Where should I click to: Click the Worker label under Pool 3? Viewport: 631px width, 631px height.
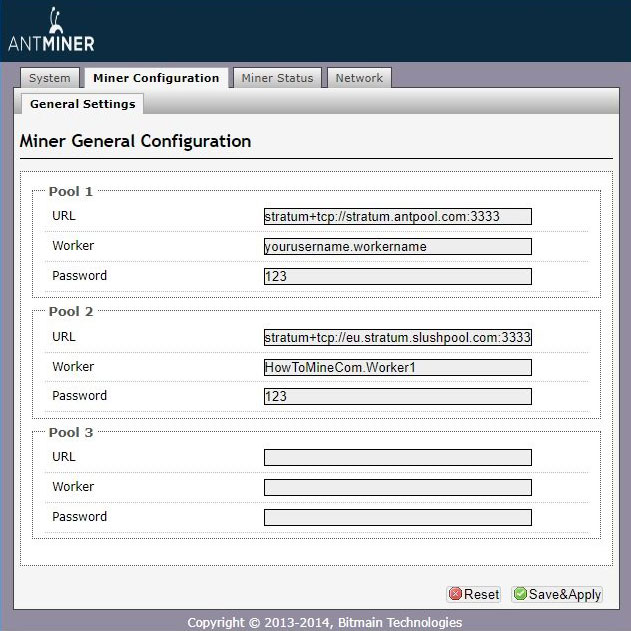coord(73,487)
